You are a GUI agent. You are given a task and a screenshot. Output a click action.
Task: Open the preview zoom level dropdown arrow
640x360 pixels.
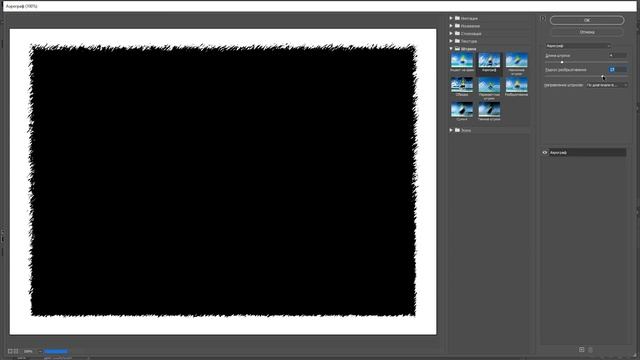click(x=40, y=351)
